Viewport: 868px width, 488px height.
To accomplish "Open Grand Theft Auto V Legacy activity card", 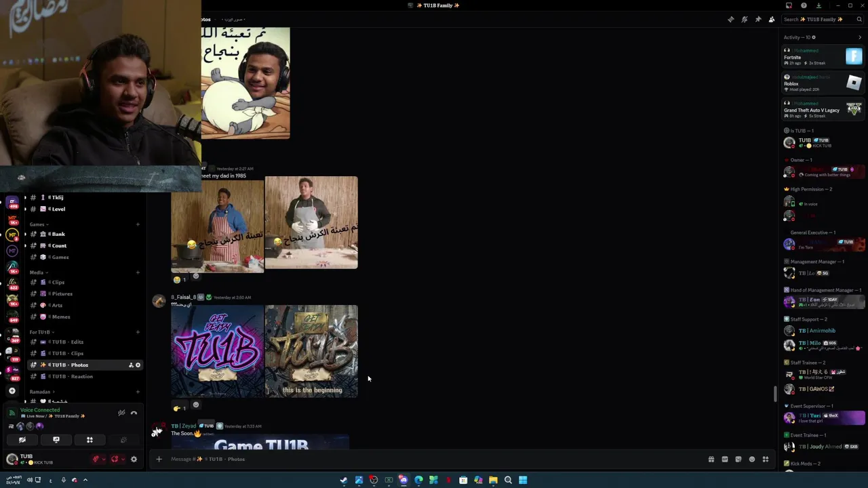I will point(823,110).
